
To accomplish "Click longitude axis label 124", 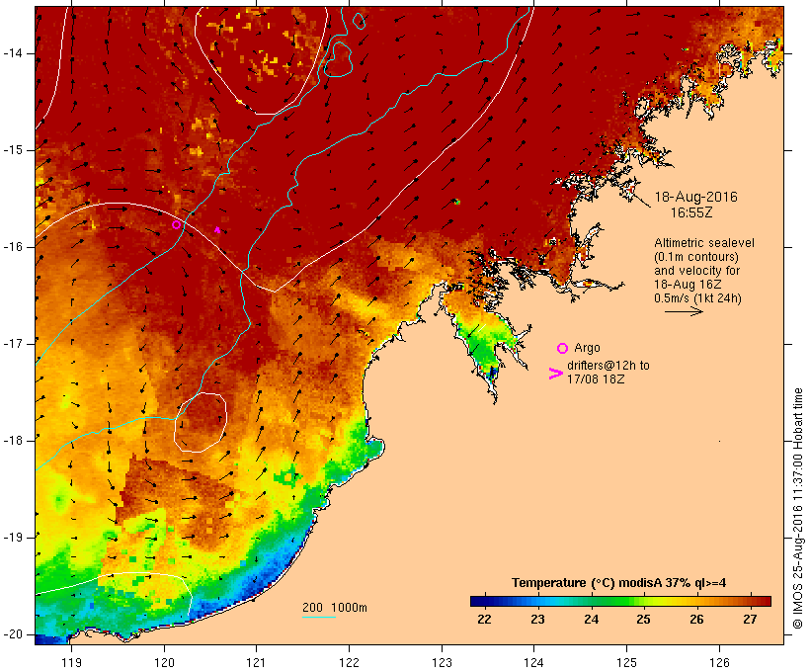I will click(x=533, y=663).
